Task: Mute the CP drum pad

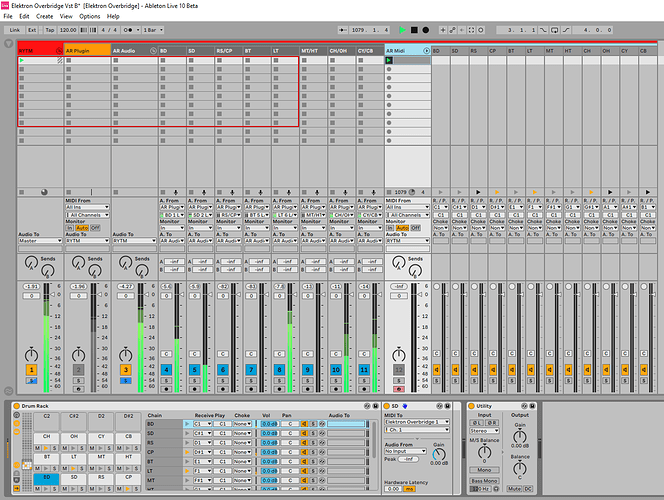Action: coord(119,489)
